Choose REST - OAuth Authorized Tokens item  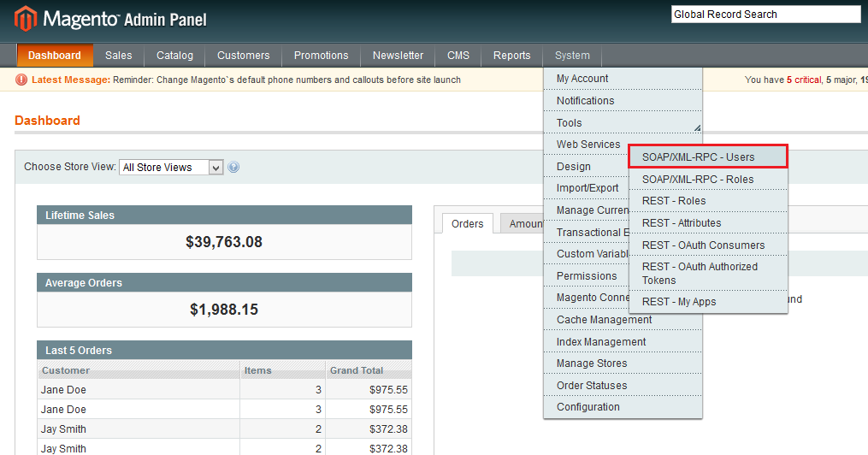pos(708,274)
